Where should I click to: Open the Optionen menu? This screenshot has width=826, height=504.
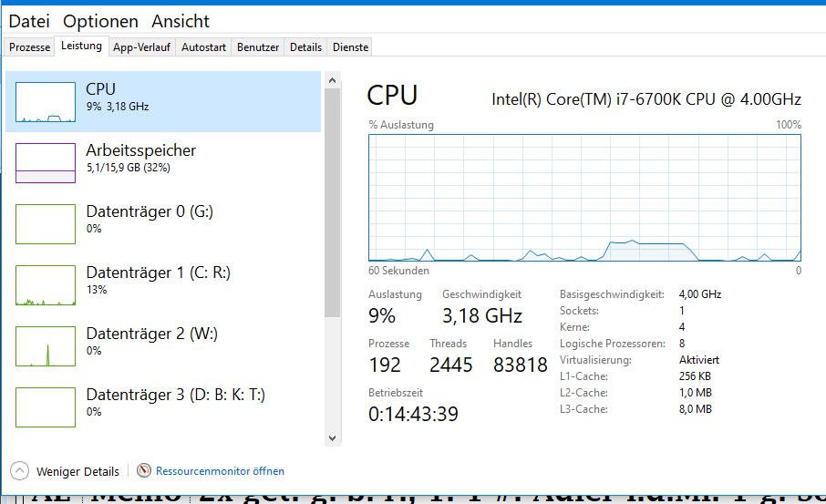click(100, 21)
